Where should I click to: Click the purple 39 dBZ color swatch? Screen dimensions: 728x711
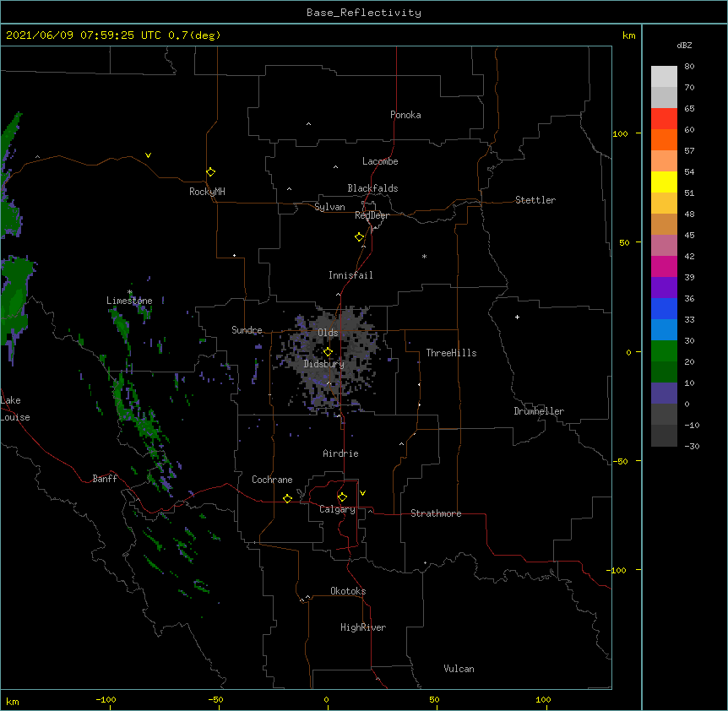coord(664,288)
